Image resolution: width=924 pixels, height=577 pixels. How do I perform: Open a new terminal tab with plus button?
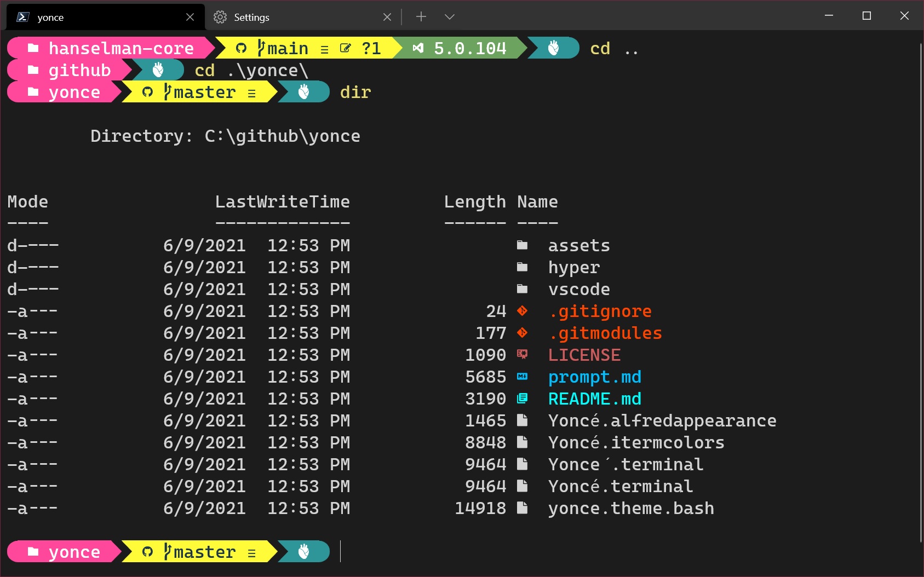click(x=421, y=17)
